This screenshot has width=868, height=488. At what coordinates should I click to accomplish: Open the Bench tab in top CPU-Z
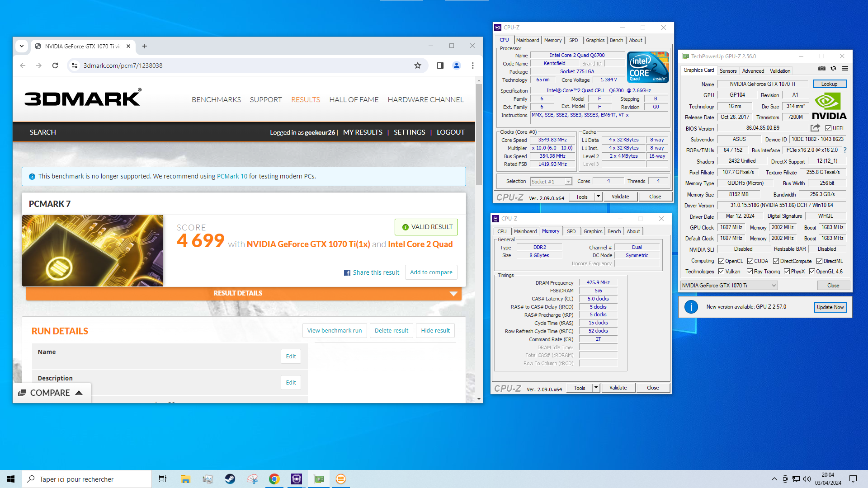point(616,40)
